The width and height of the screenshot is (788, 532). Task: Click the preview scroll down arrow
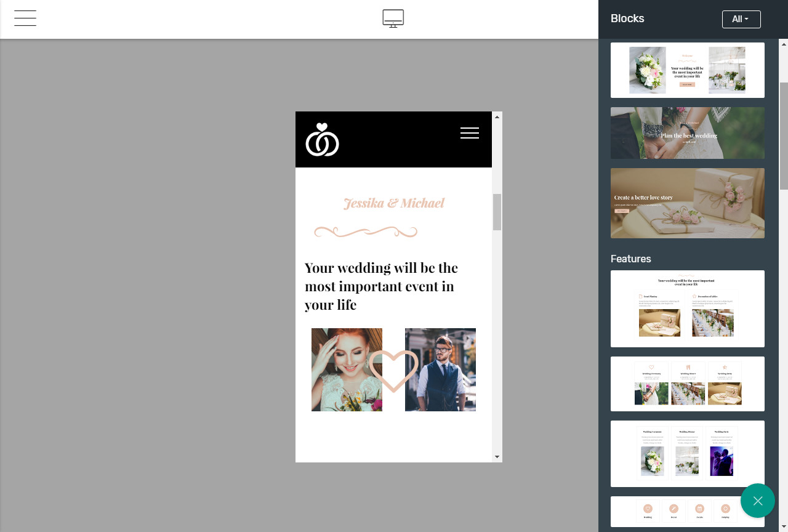coord(497,457)
